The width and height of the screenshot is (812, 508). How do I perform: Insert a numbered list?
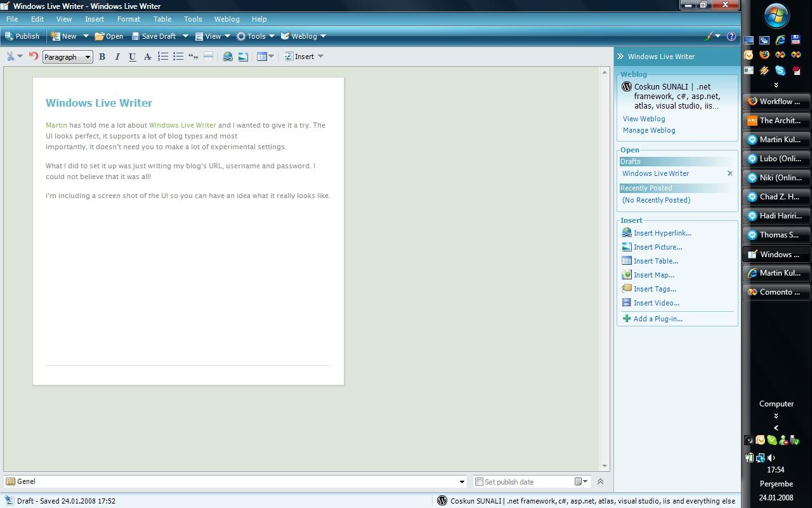click(162, 57)
